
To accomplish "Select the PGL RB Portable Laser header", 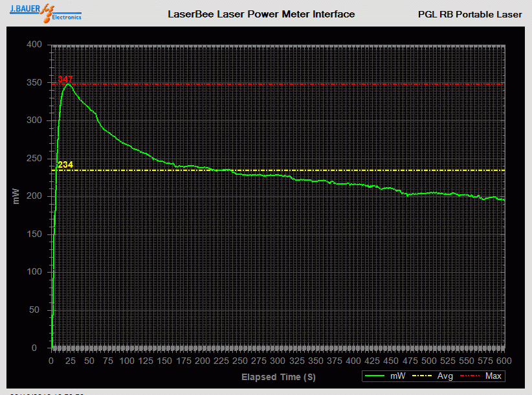I will (x=469, y=12).
